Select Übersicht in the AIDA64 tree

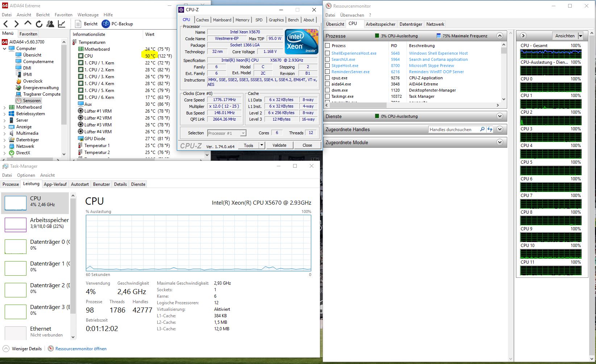pos(32,55)
